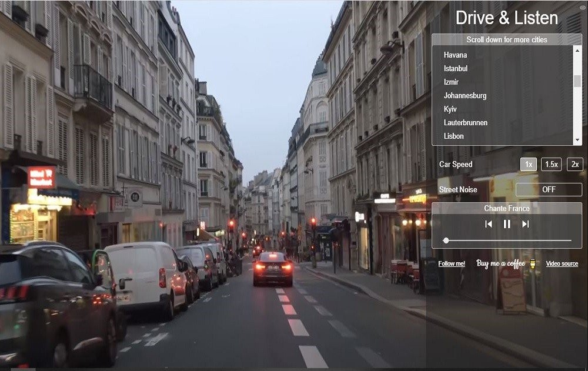Select Lauterbrunnen city option
The height and width of the screenshot is (371, 588).
coord(466,123)
